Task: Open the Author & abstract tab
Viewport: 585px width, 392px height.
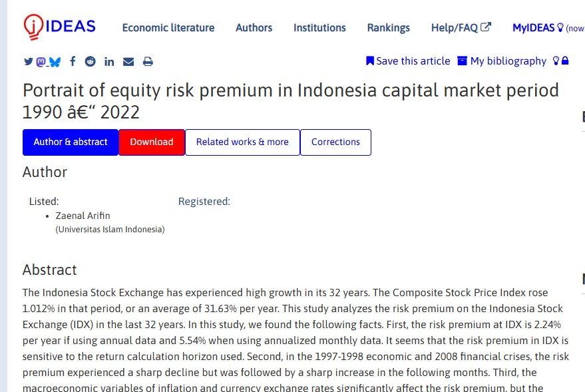Action: pyautogui.click(x=71, y=142)
